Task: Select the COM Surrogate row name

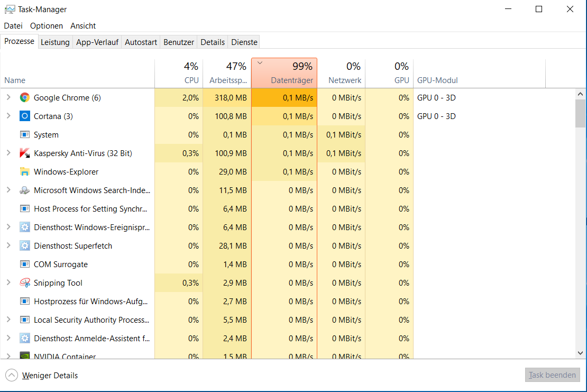Action: pos(61,265)
